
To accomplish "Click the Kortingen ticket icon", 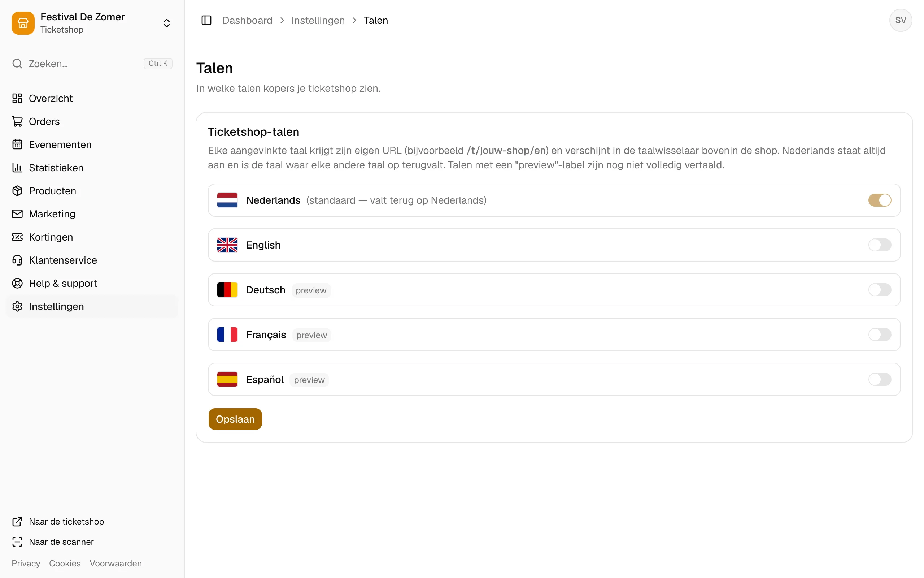I will click(x=17, y=237).
